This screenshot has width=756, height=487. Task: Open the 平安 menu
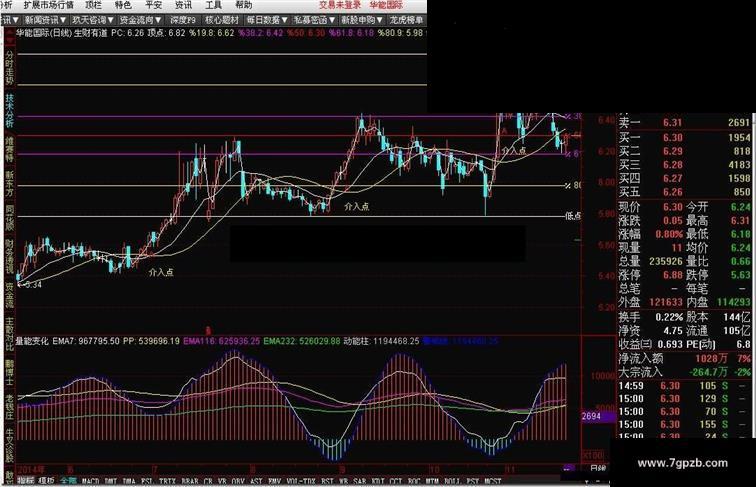153,5
